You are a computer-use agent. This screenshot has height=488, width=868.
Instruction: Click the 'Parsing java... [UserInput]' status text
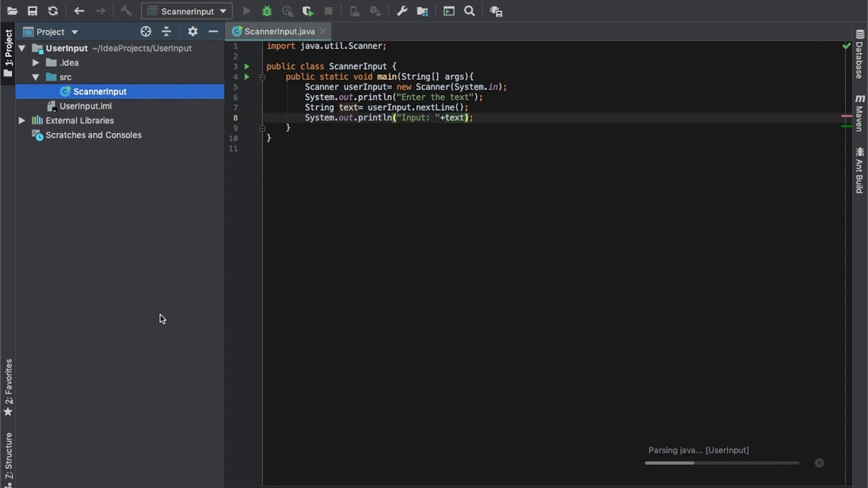click(698, 450)
